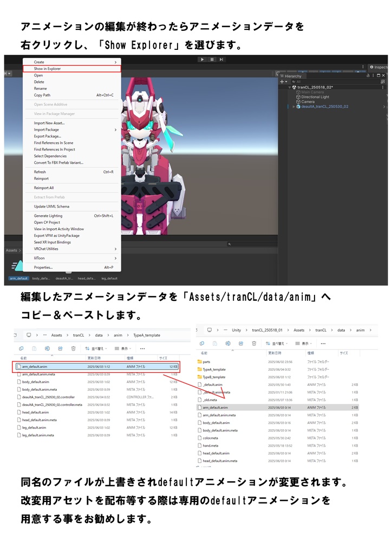Screen dimensions: 392x555
Task: Open 表示 view dropdown in TypeA_template Explorer
Action: click(123, 349)
